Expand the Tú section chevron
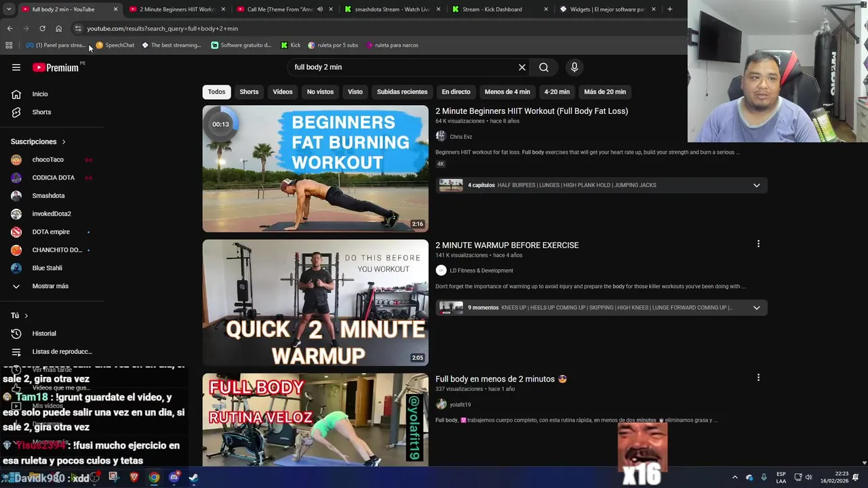Image resolution: width=868 pixels, height=488 pixels. 26,316
